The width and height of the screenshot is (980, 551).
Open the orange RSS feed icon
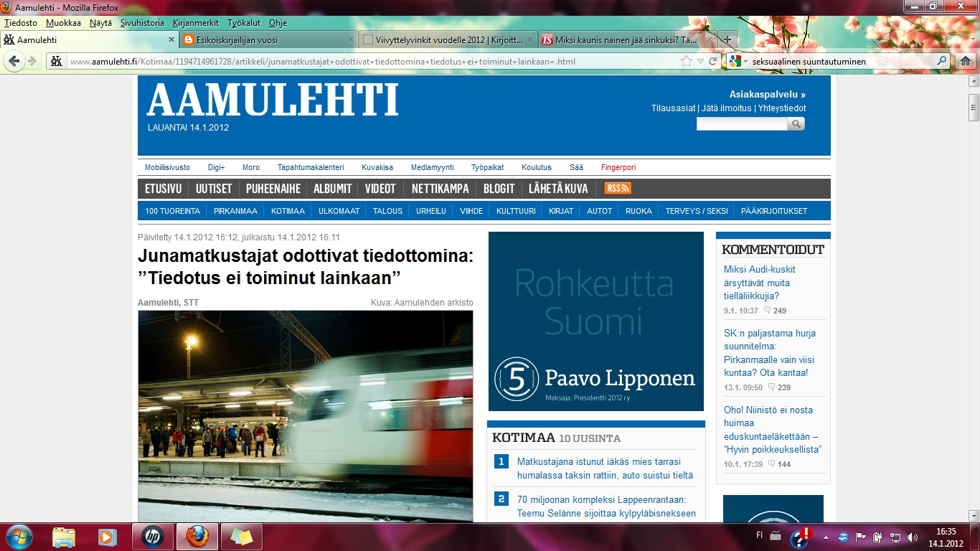coord(618,189)
